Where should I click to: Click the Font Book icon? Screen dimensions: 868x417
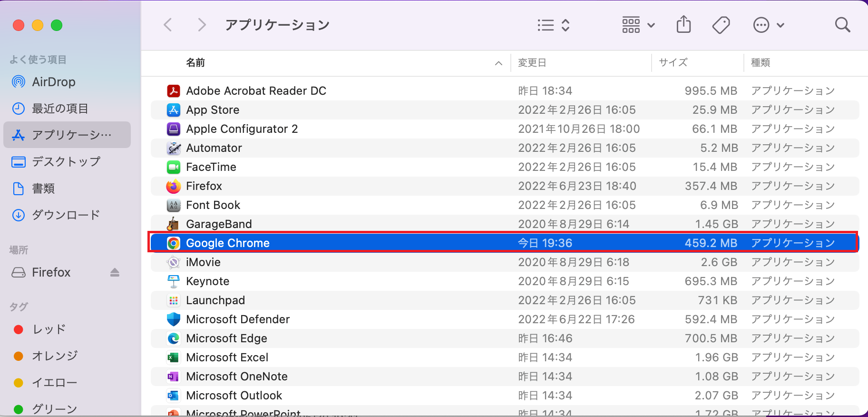tap(174, 205)
